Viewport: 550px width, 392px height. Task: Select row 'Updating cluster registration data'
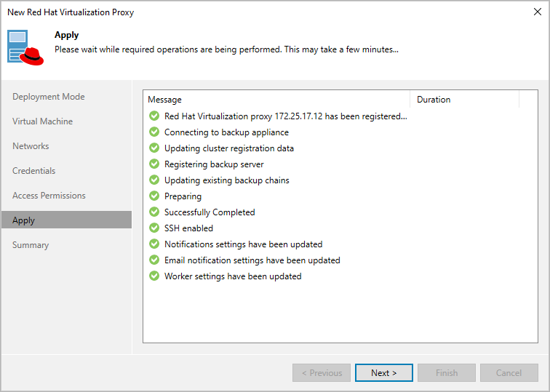pos(340,148)
